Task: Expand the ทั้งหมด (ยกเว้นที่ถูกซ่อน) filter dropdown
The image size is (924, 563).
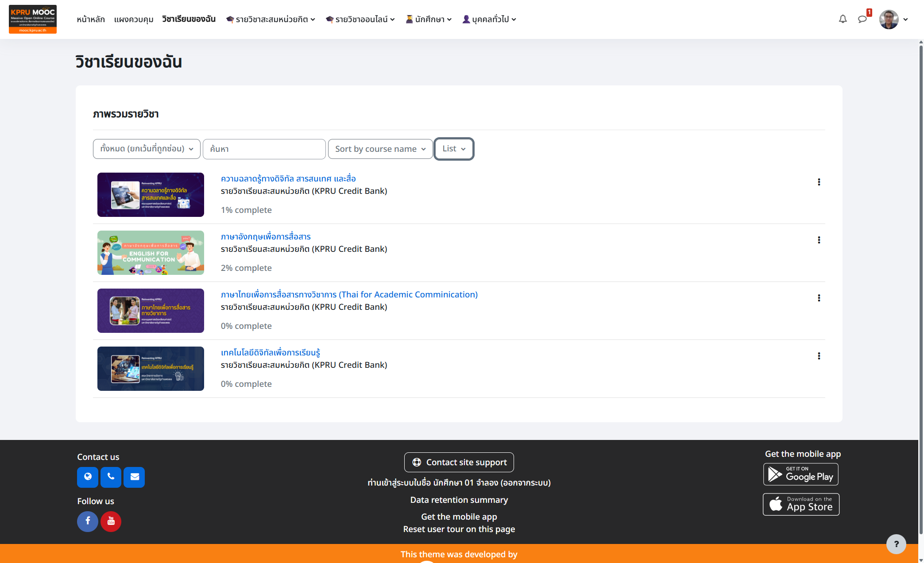Action: point(147,149)
